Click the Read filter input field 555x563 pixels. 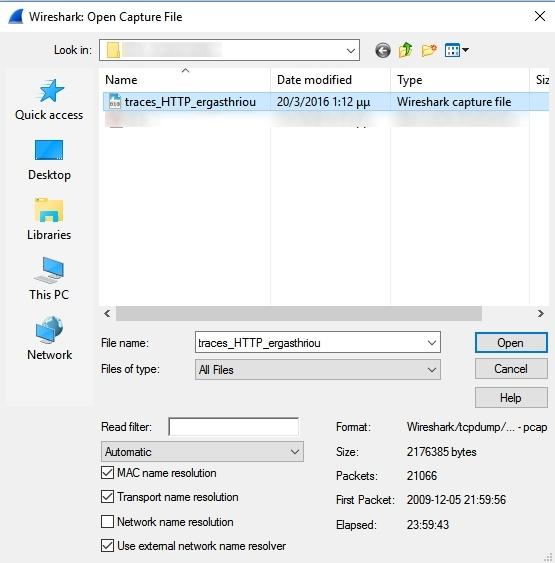tap(233, 427)
